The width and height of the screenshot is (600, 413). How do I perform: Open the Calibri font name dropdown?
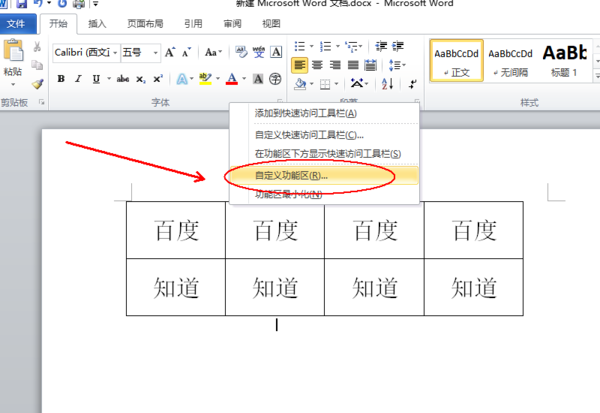[115, 52]
